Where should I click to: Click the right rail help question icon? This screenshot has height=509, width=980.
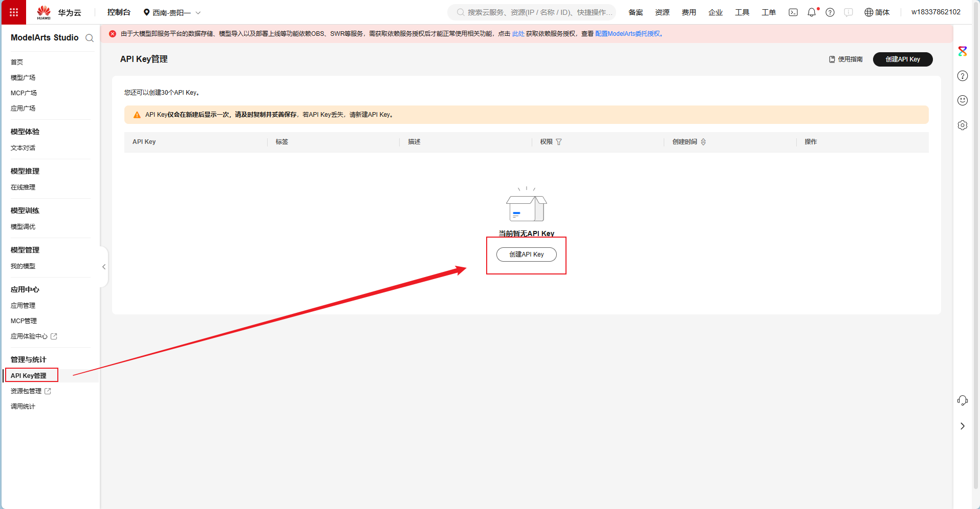pyautogui.click(x=963, y=76)
